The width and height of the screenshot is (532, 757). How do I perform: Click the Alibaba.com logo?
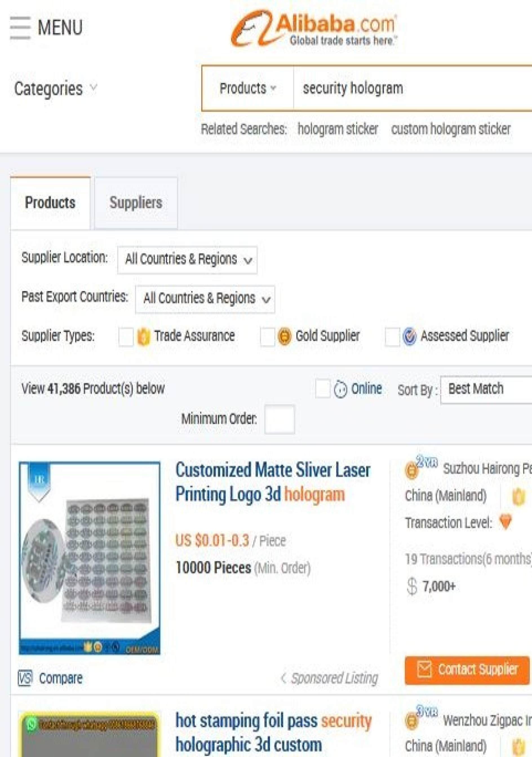[314, 28]
